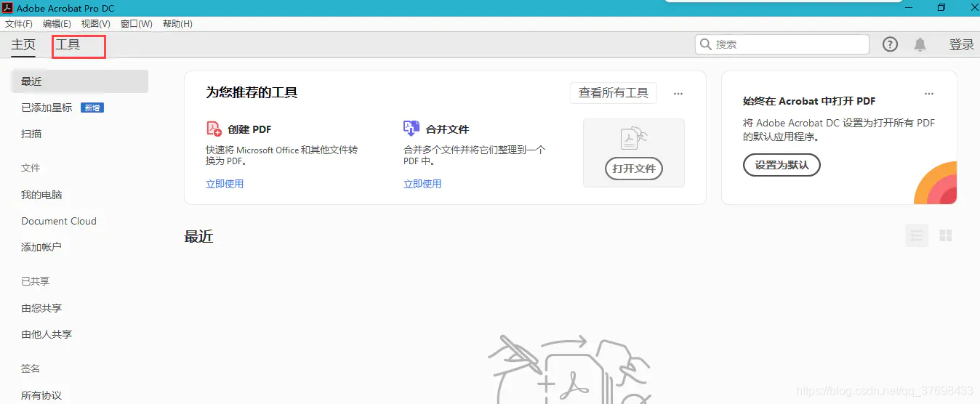Open the notifications bell icon
Screen dimensions: 980x404
(x=920, y=44)
